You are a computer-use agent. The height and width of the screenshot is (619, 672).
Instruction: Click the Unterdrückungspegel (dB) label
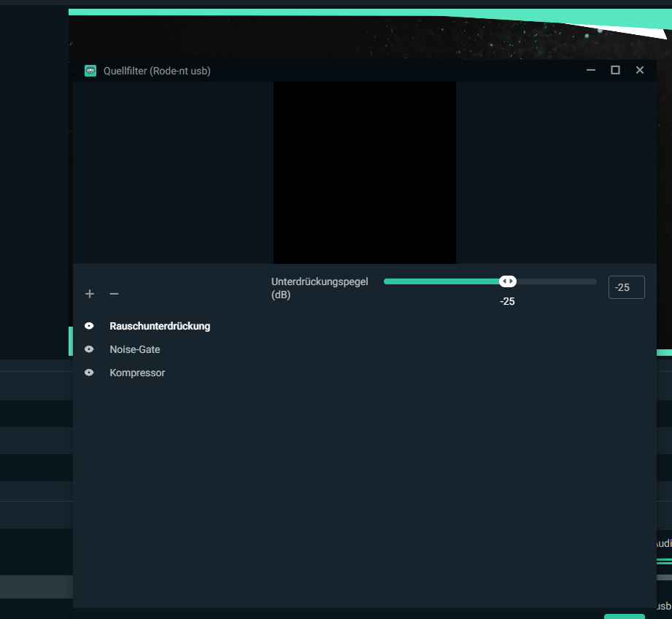(320, 287)
